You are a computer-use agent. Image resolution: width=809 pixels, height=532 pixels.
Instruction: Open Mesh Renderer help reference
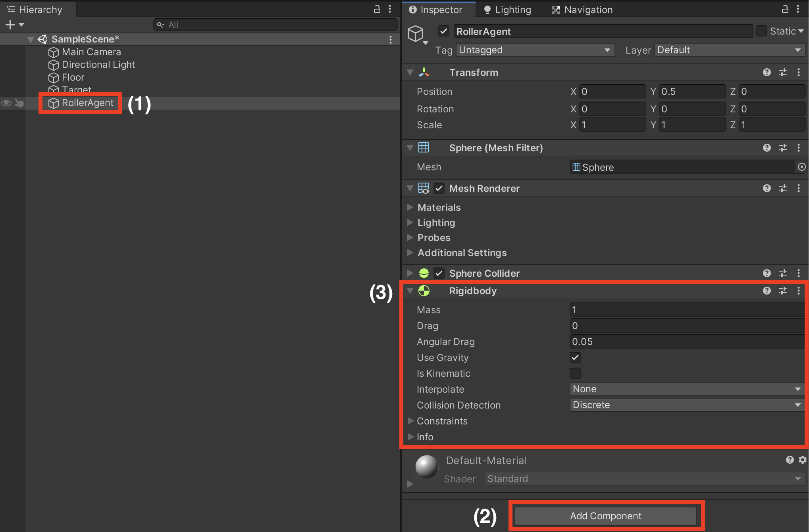(767, 188)
